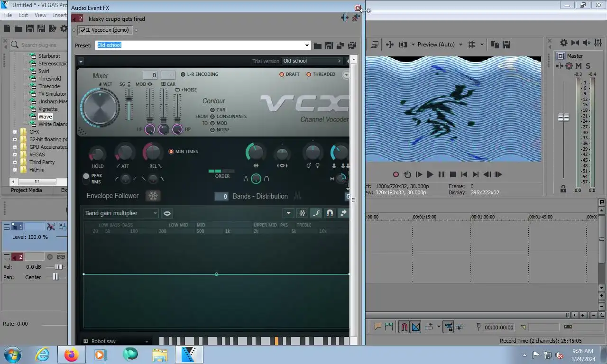Expand the HitFilm folder in plug-in tree

tap(15, 170)
